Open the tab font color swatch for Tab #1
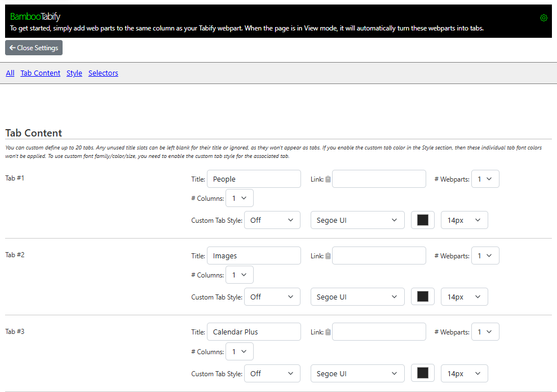 coord(422,220)
